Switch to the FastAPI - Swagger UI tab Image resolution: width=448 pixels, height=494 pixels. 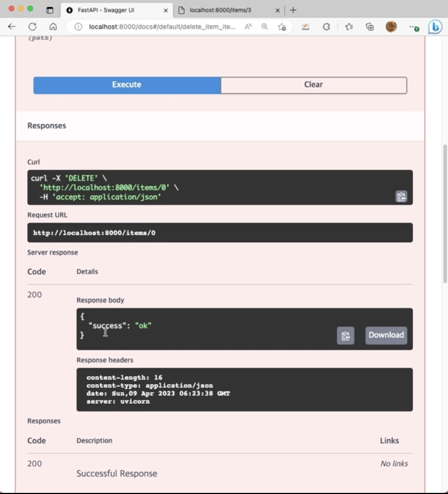click(x=117, y=10)
